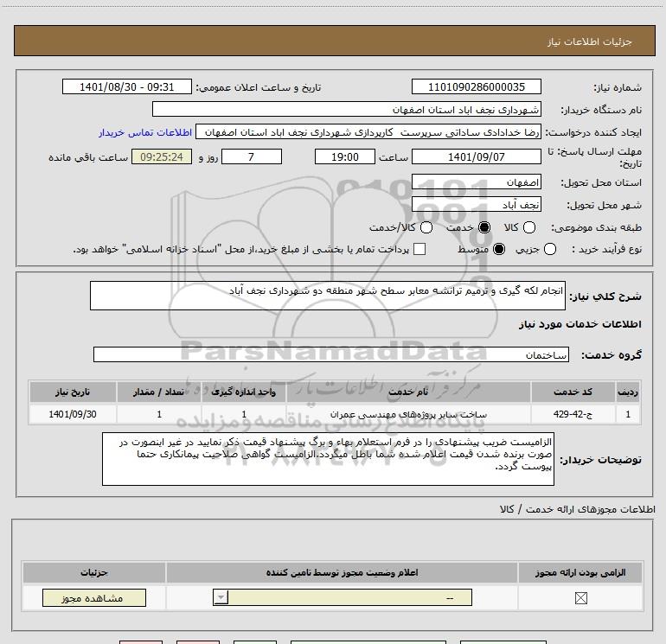Click the deadline hour field 19:00
Screen dimensions: 666x644
pyautogui.click(x=345, y=156)
